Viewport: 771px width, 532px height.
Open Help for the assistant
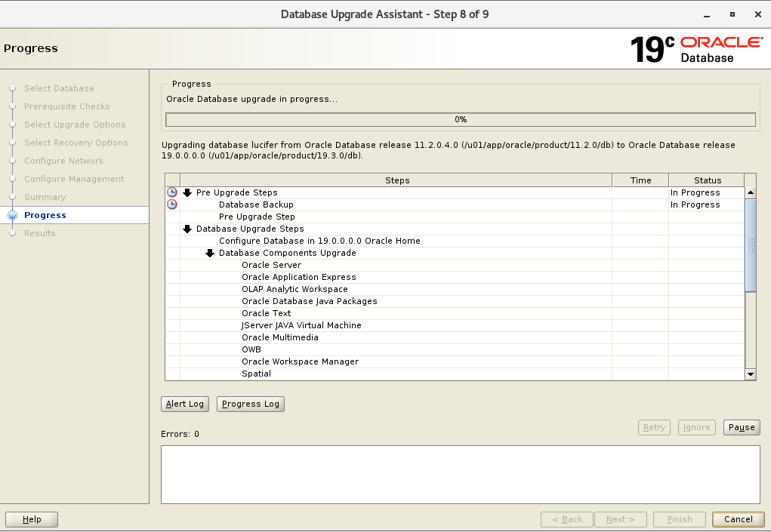[32, 519]
